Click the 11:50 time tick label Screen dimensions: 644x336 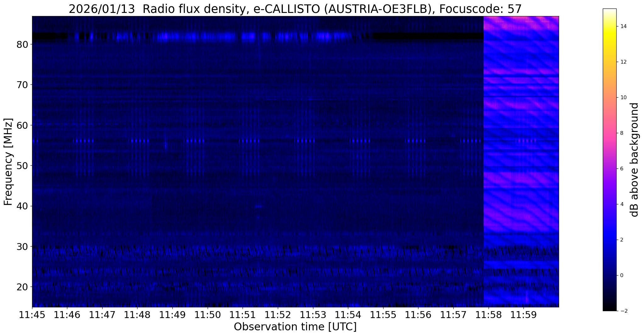coord(208,315)
